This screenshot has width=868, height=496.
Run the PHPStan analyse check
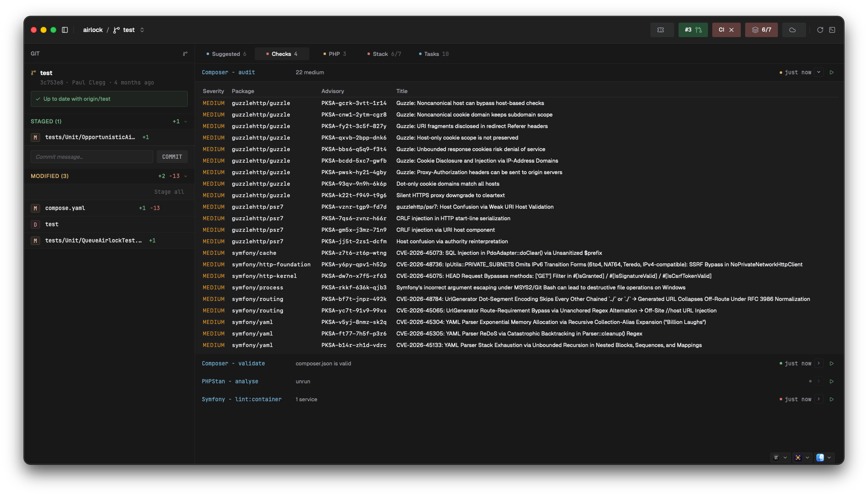click(x=832, y=382)
